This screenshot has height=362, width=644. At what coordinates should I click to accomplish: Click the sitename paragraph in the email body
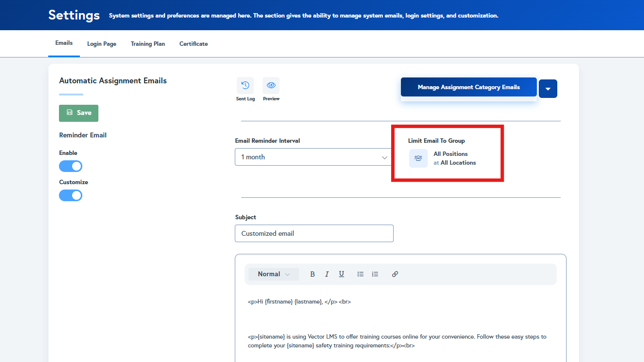[x=397, y=341]
